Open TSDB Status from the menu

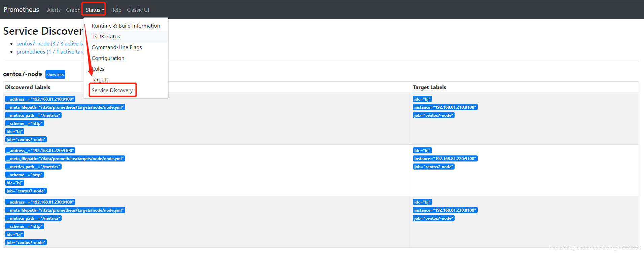[x=126, y=36]
